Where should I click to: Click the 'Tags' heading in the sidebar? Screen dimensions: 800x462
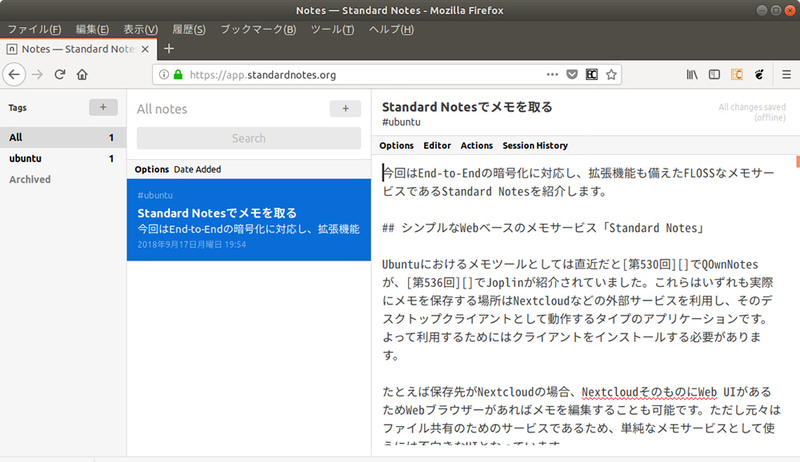[x=17, y=108]
